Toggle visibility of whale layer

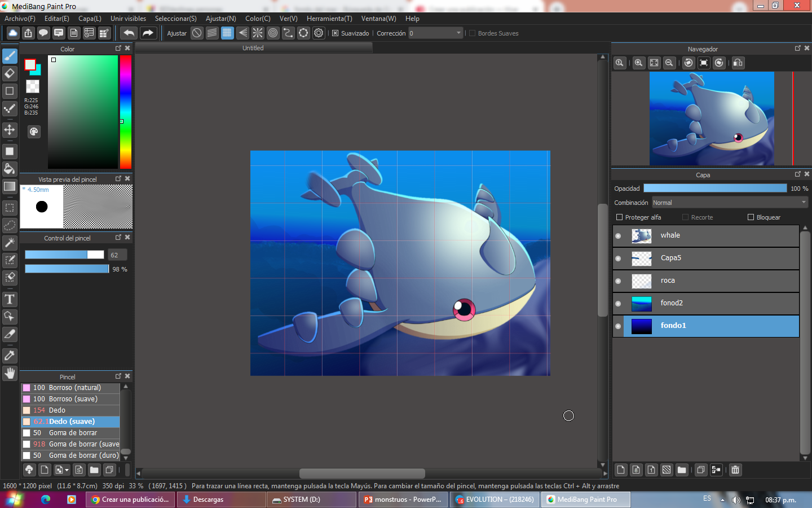(x=618, y=236)
